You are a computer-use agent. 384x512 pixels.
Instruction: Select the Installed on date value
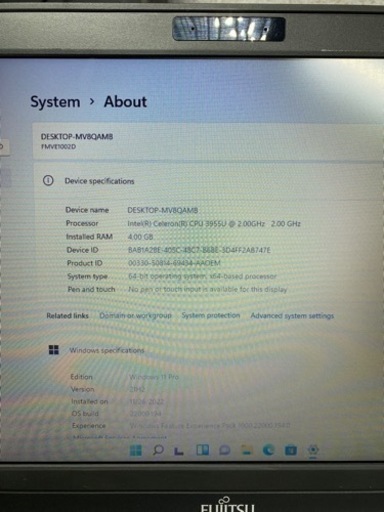(146, 401)
